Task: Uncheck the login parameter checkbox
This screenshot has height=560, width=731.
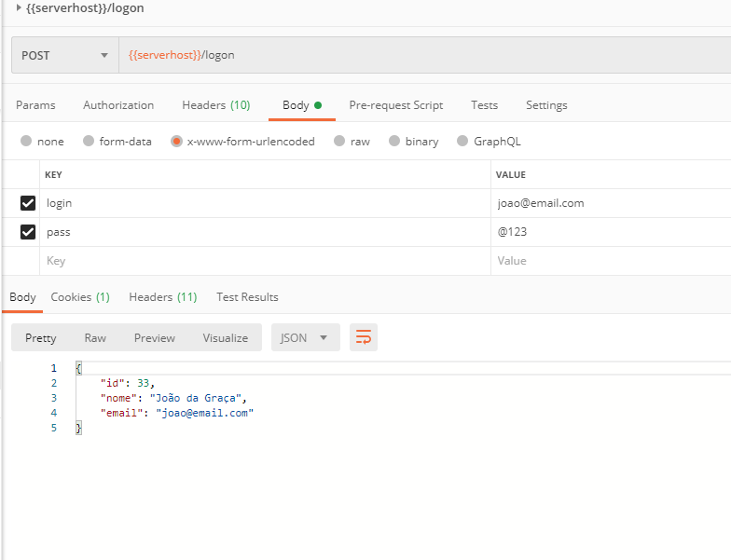Action: point(28,203)
